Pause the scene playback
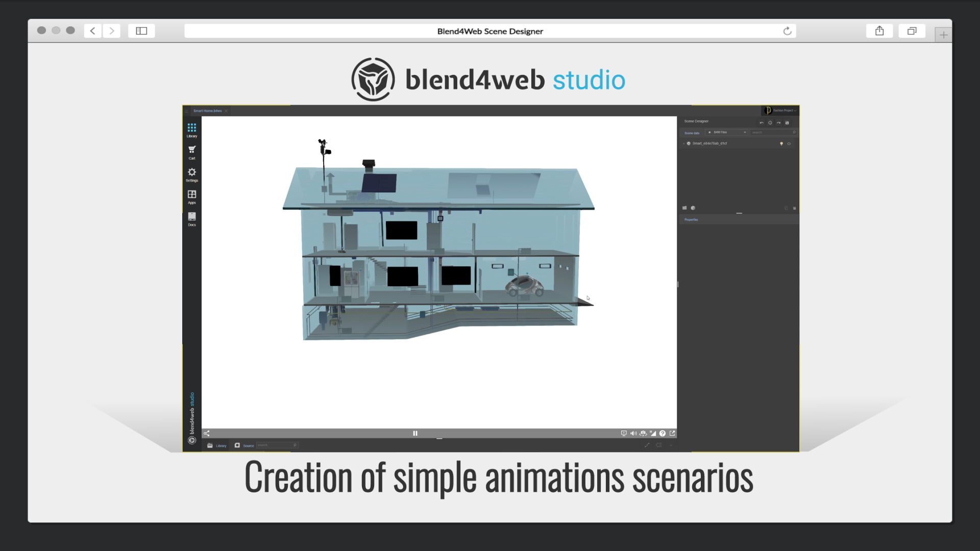Viewport: 980px width, 551px height. click(x=415, y=433)
